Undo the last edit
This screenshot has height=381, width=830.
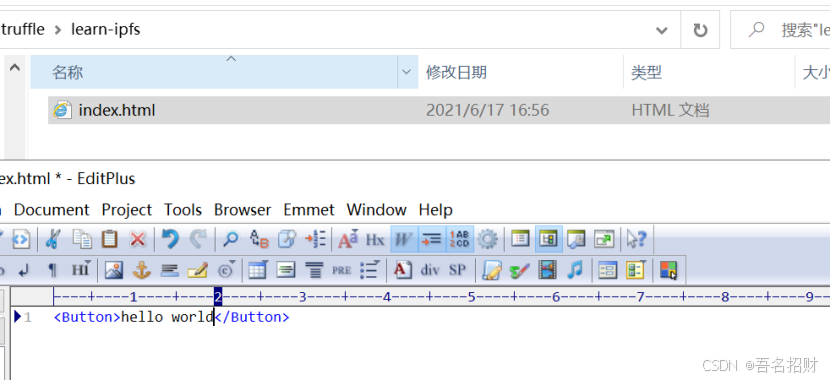click(170, 240)
